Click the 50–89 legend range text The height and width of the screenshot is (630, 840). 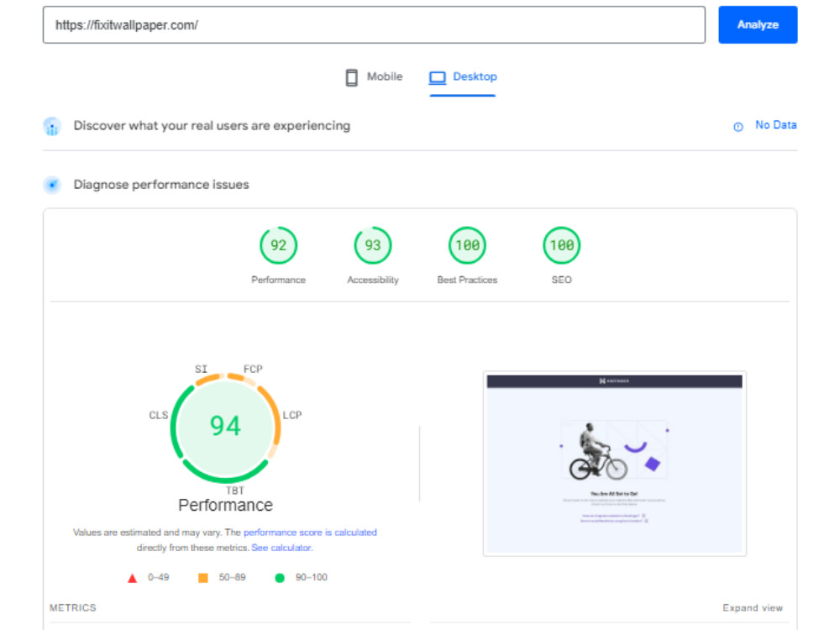pyautogui.click(x=232, y=578)
